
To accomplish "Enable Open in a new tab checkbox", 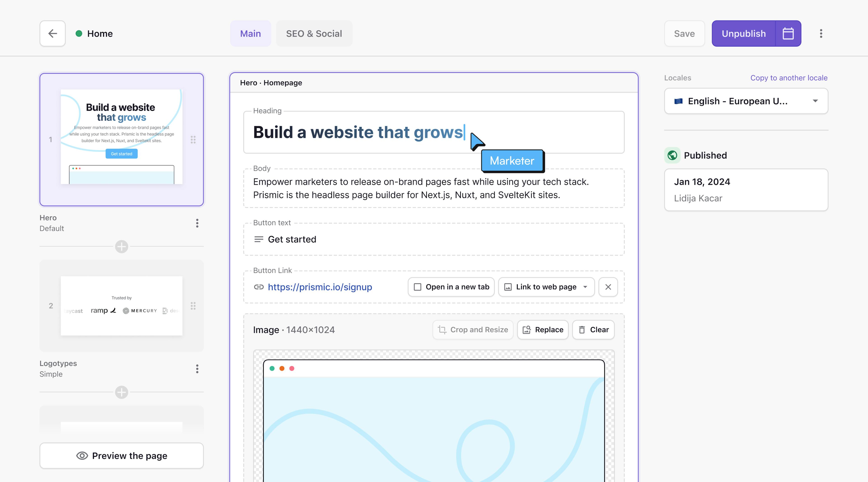I will (x=417, y=287).
